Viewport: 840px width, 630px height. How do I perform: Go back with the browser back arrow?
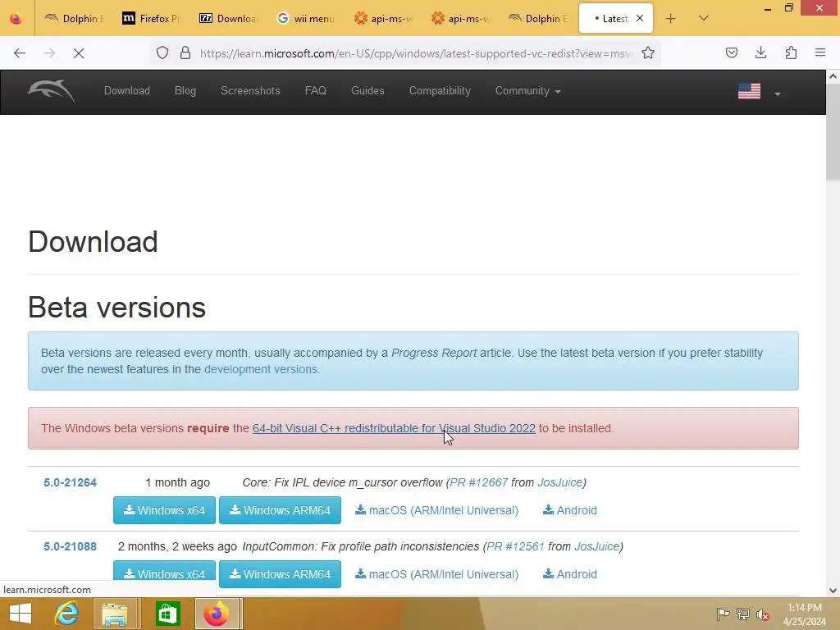(x=20, y=53)
